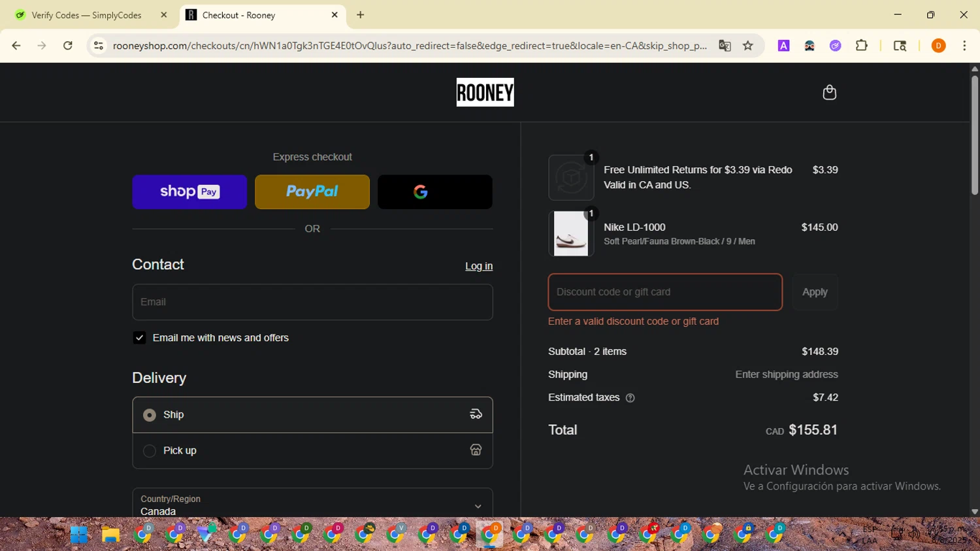The height and width of the screenshot is (551, 980).
Task: Reload the checkout page
Action: pyautogui.click(x=68, y=46)
